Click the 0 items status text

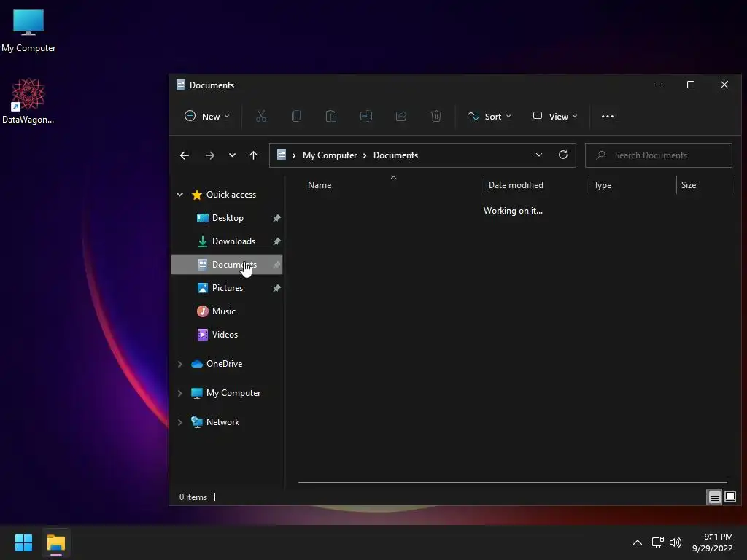tap(193, 497)
